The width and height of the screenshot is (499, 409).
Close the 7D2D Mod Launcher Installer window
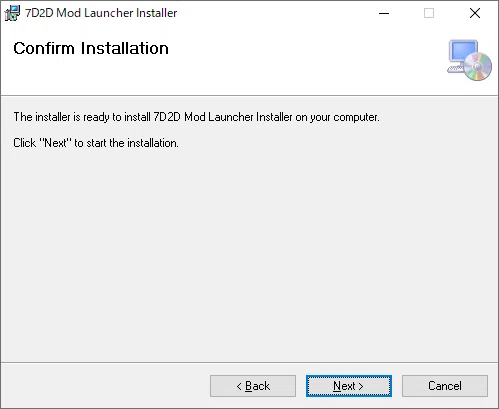tap(475, 13)
